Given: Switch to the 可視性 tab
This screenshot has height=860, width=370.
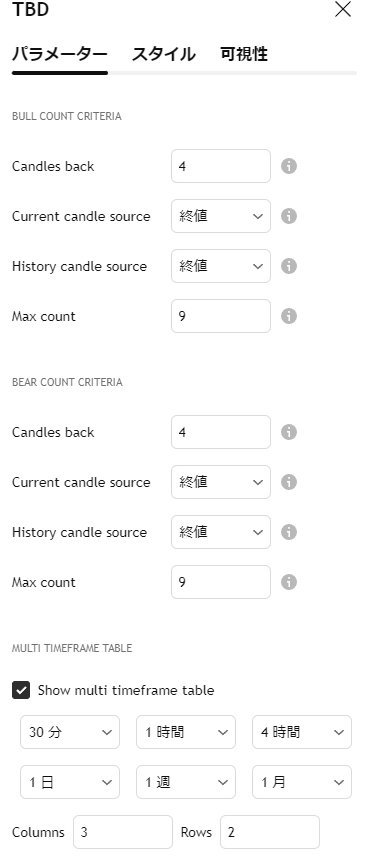Looking at the screenshot, I should (x=244, y=54).
